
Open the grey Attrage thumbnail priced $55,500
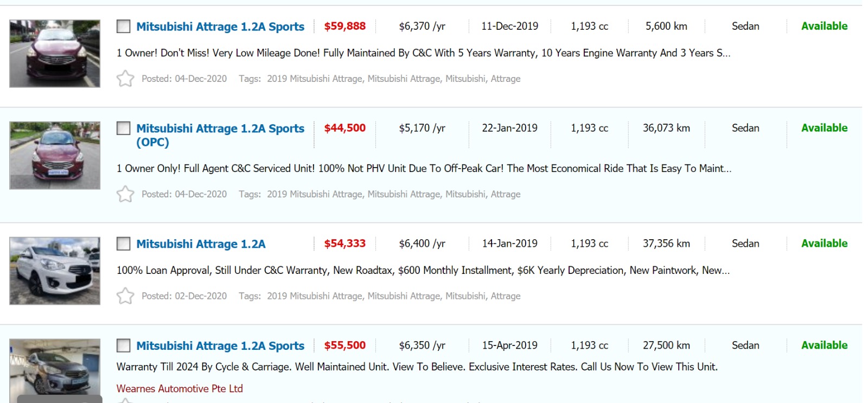tap(55, 369)
